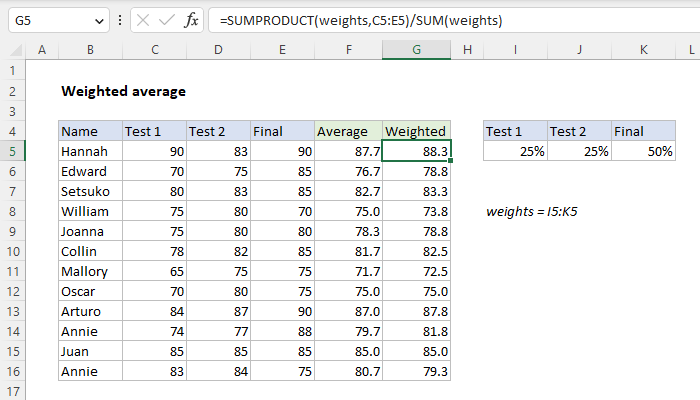Select the cell containing 'Joanna'
Viewport: 700px width, 400px height.
click(x=90, y=231)
